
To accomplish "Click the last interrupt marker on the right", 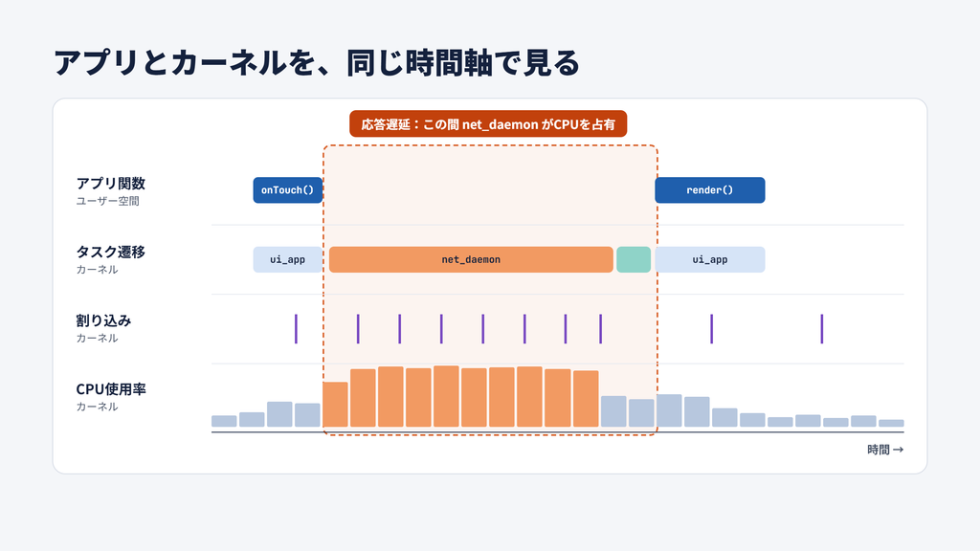I will pos(822,329).
